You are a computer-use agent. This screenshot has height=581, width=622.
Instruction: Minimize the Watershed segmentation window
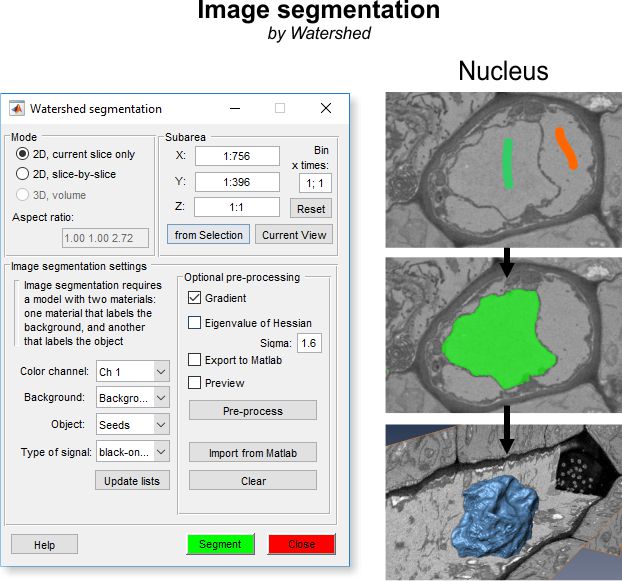click(234, 108)
